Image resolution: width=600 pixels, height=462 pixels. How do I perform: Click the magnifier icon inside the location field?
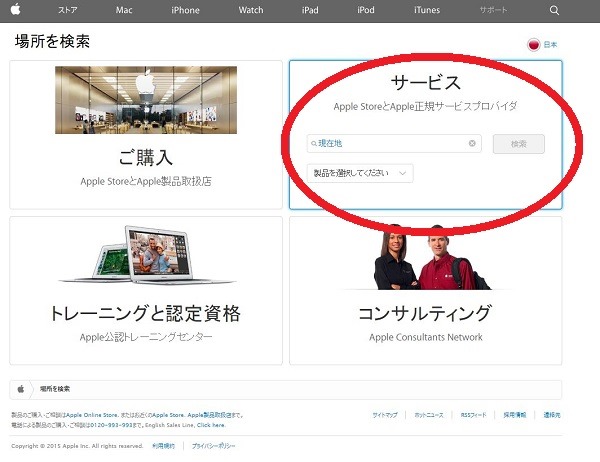(x=313, y=144)
